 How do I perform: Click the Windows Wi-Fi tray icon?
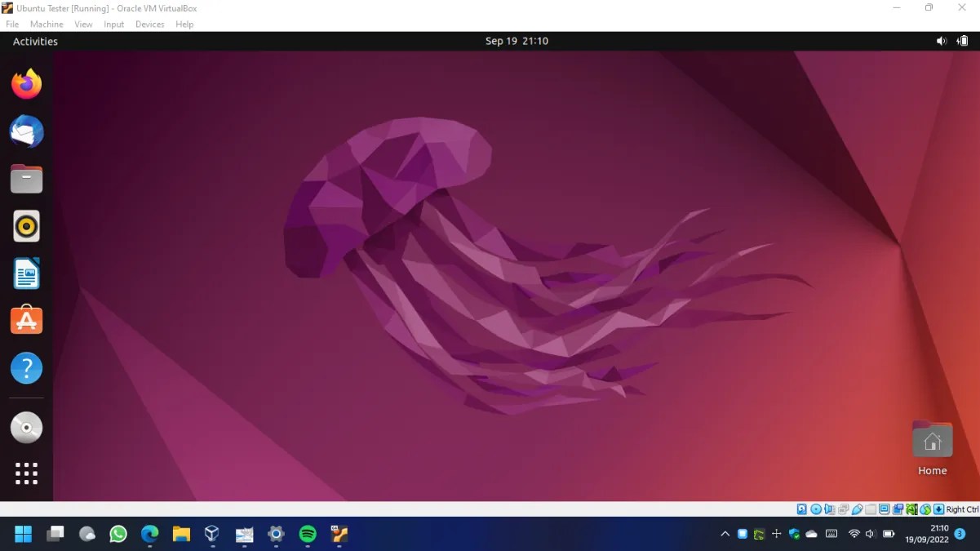[854, 534]
